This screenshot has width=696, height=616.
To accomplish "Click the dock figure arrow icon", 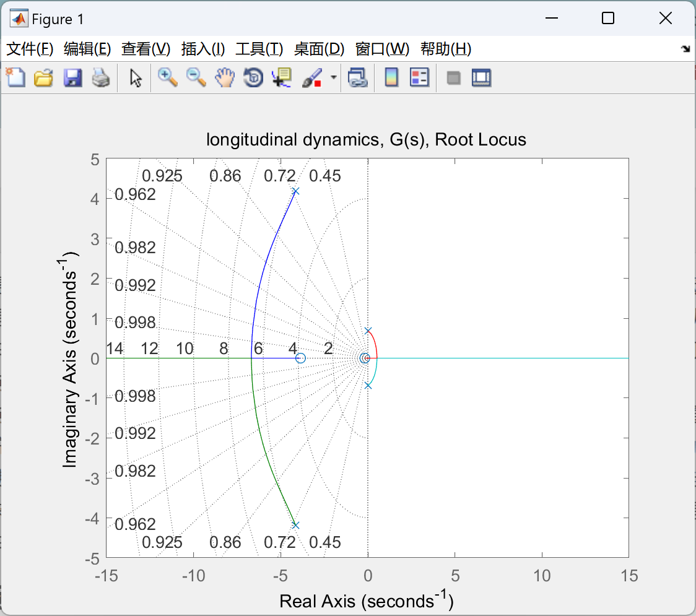I will tap(686, 49).
